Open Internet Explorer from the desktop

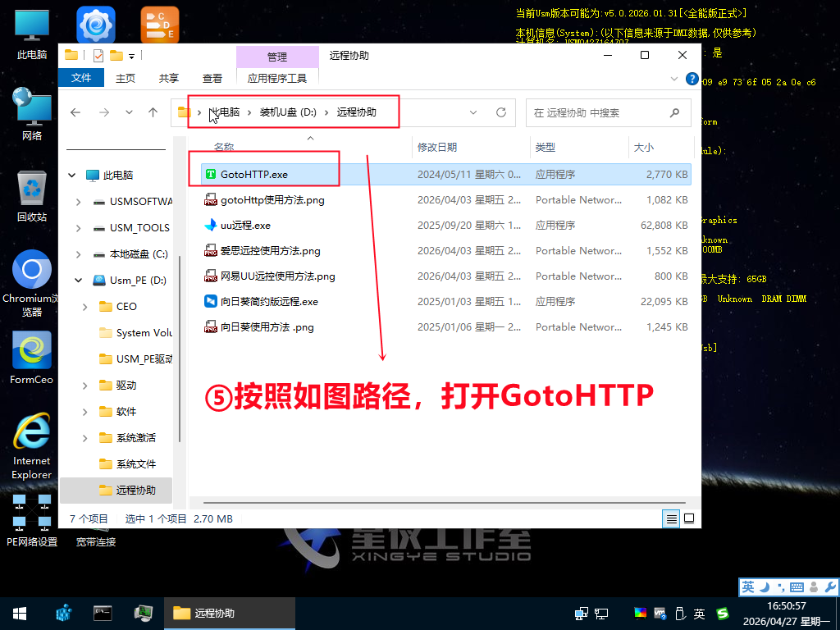(32, 434)
